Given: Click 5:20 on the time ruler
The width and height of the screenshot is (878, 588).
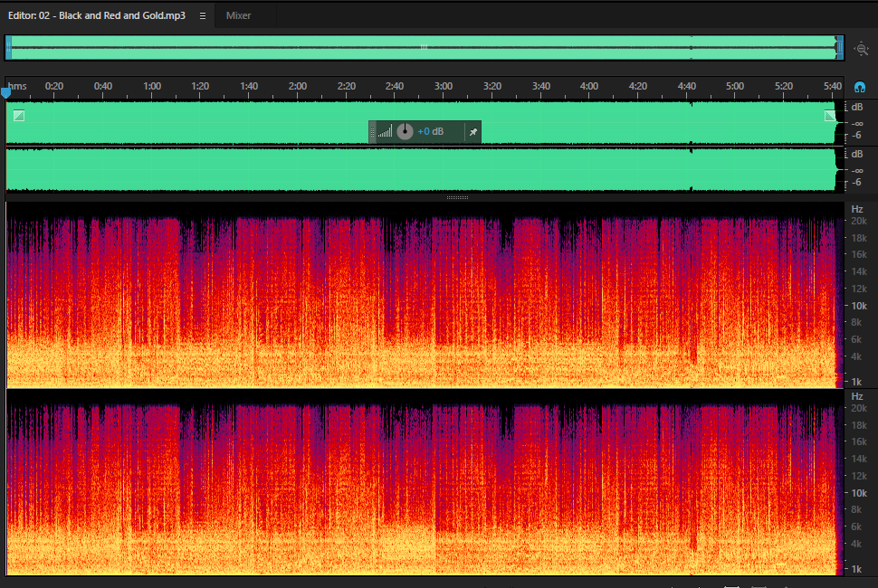Looking at the screenshot, I should point(783,86).
